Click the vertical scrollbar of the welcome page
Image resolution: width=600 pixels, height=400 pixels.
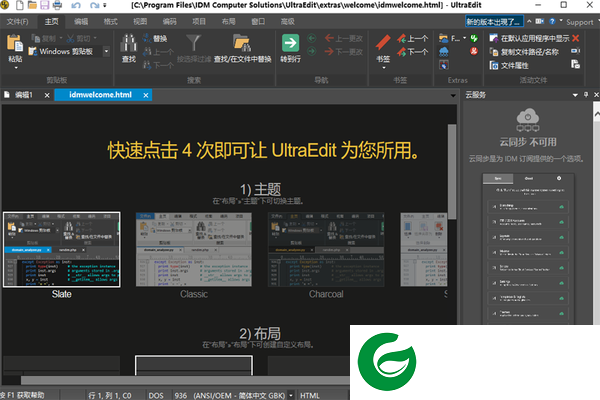452,172
